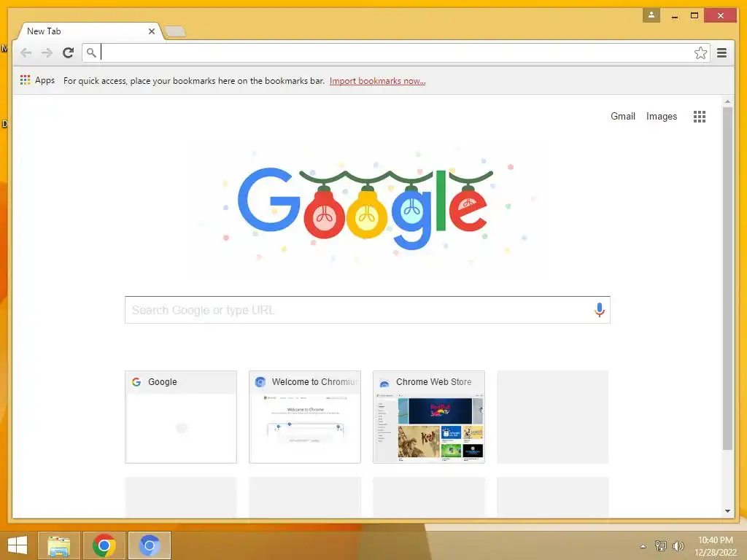Open the Apps shortcut in bookmarks bar

(38, 80)
